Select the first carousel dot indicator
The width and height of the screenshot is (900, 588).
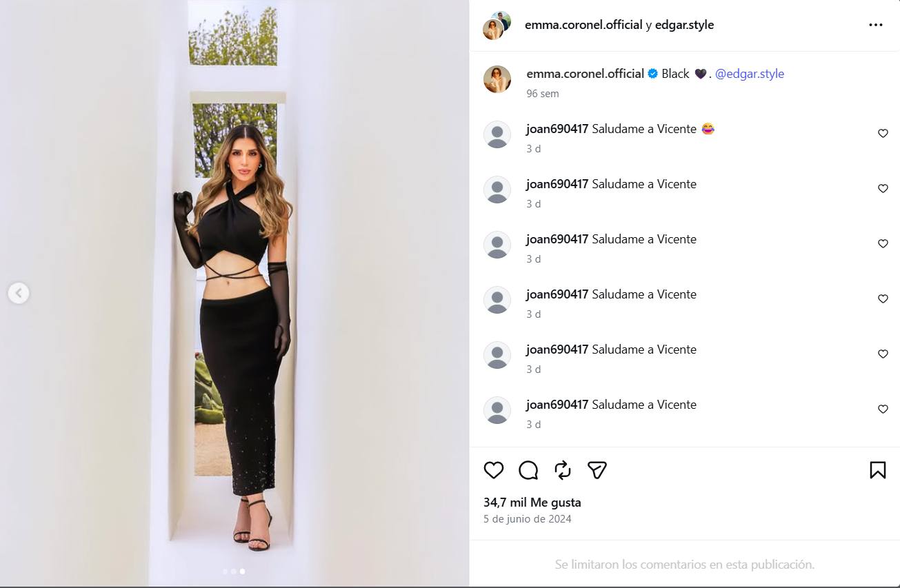click(x=225, y=571)
